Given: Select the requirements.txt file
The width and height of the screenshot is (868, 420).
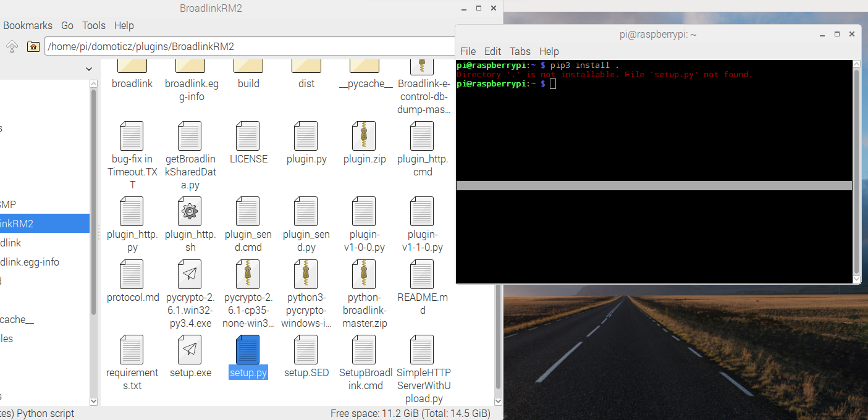Looking at the screenshot, I should (132, 363).
